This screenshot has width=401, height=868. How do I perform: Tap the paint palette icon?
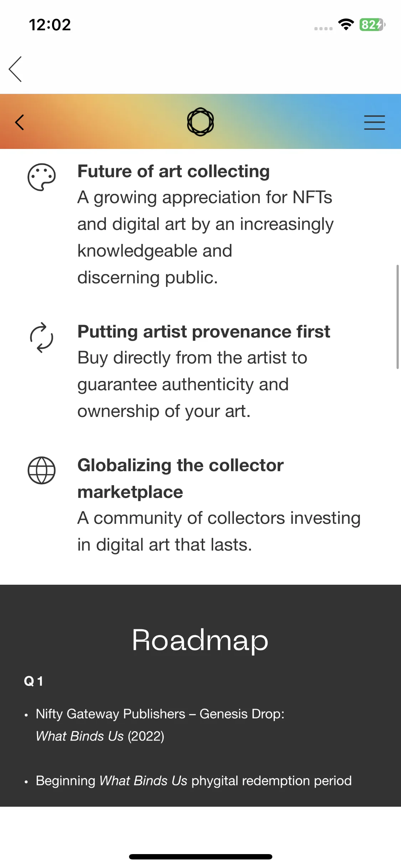(42, 177)
